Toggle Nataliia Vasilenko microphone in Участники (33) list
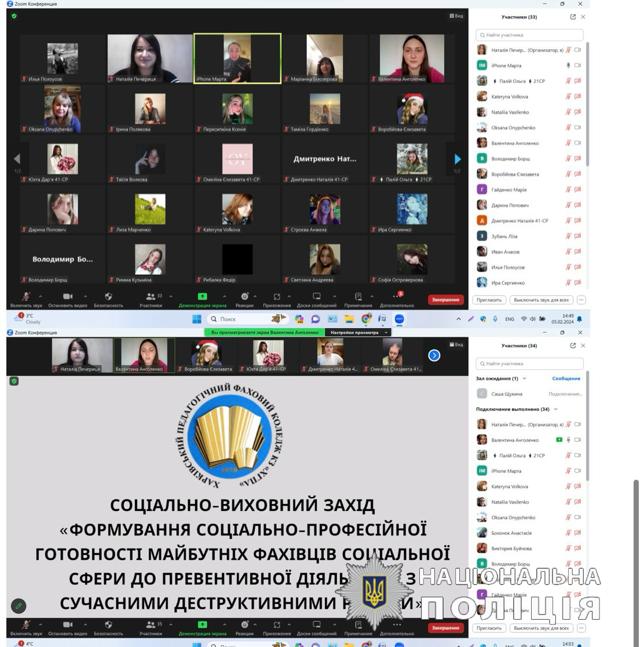The width and height of the screenshot is (644, 647). [569, 112]
